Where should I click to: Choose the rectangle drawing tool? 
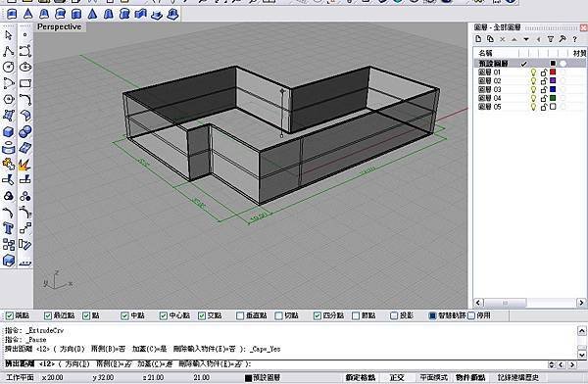(25, 83)
